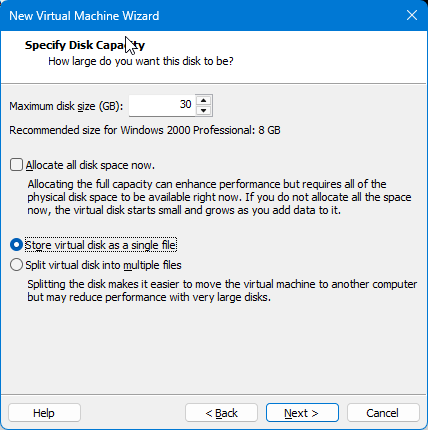The height and width of the screenshot is (430, 428).
Task: Go back to the previous wizard step
Action: click(x=221, y=413)
